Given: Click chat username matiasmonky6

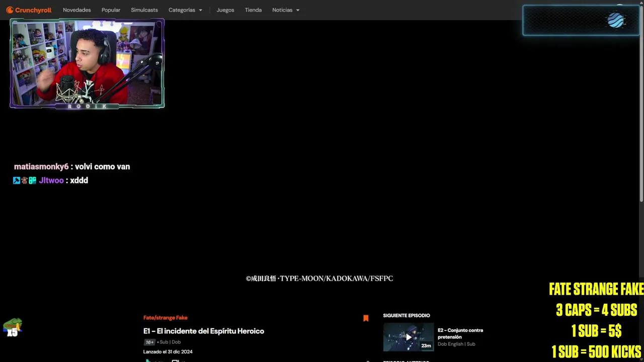Looking at the screenshot, I should (x=41, y=166).
